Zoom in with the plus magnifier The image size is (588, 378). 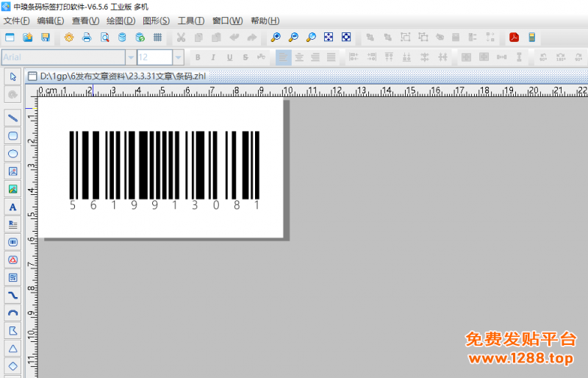coord(276,38)
